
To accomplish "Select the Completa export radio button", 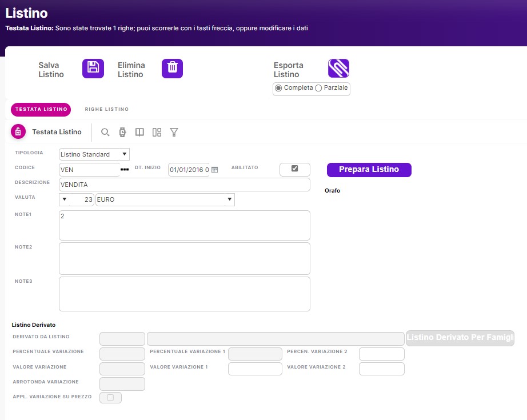I will (x=278, y=88).
